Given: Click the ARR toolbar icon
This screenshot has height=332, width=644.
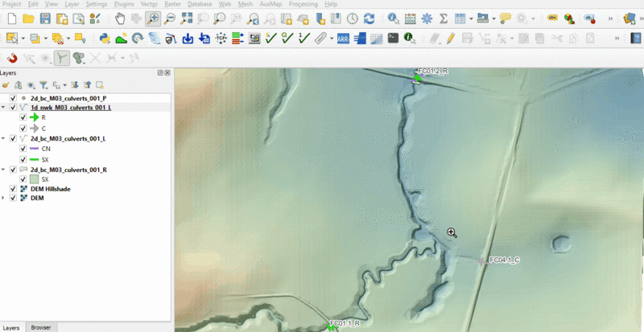Looking at the screenshot, I should (343, 38).
